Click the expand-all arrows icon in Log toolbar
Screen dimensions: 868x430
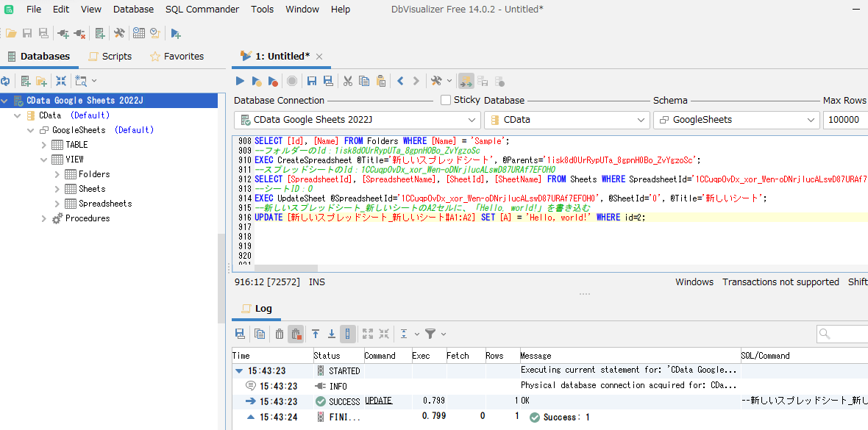pyautogui.click(x=368, y=333)
